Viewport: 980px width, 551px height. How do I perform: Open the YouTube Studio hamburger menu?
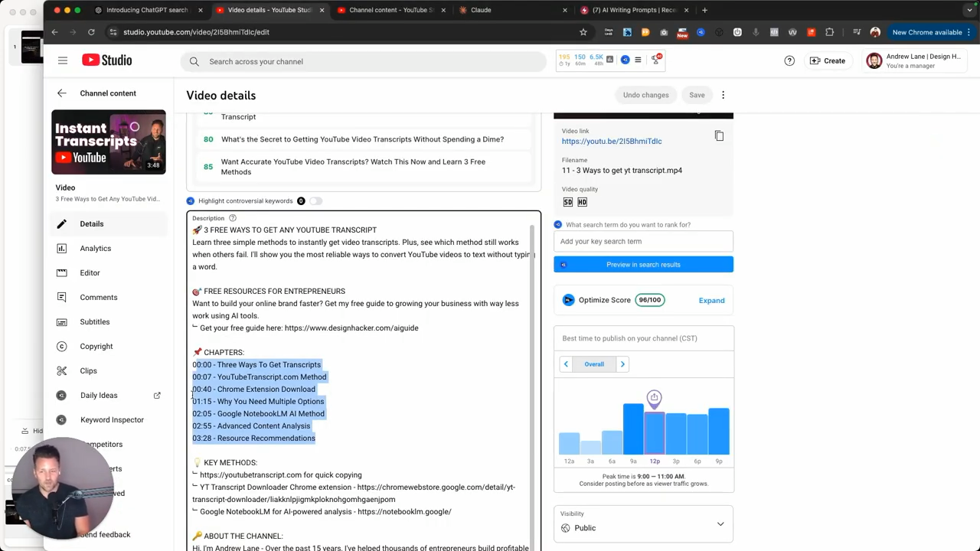[x=63, y=60]
